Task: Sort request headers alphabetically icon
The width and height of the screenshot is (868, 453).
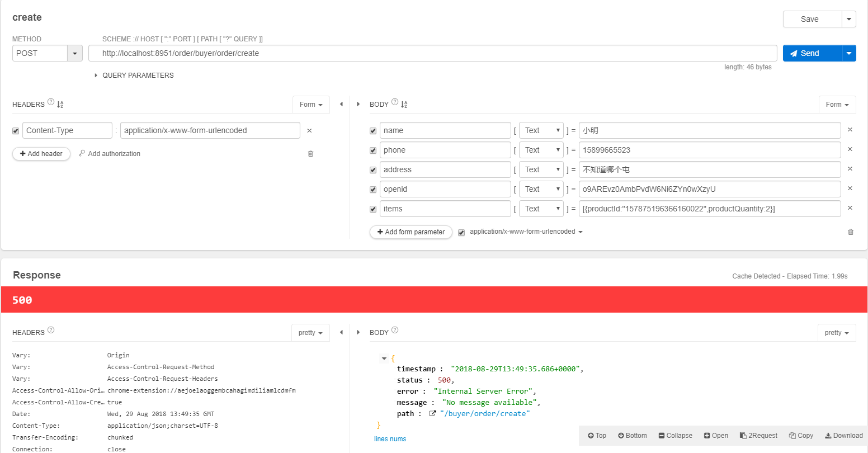Action: 60,104
